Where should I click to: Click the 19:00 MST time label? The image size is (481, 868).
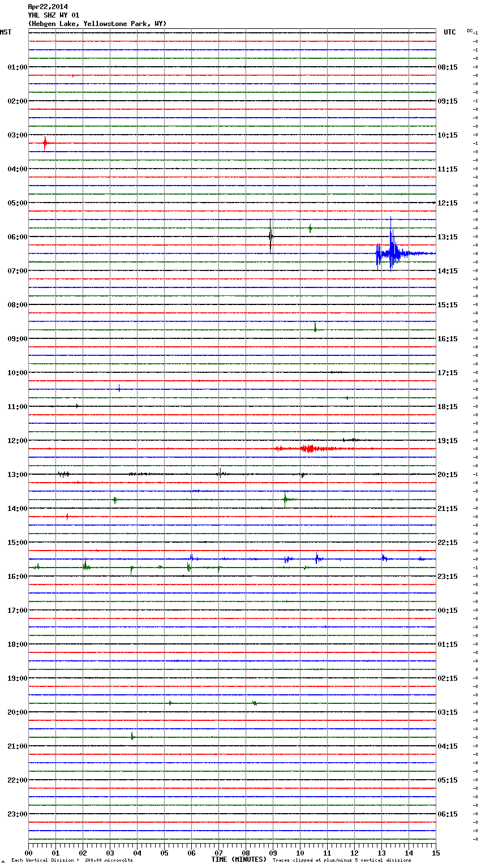tap(18, 678)
